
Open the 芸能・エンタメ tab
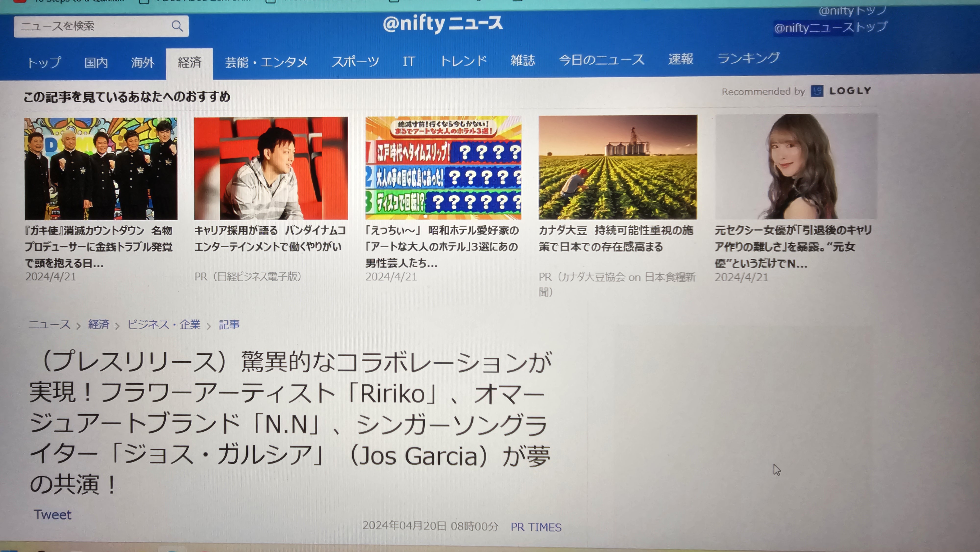266,62
